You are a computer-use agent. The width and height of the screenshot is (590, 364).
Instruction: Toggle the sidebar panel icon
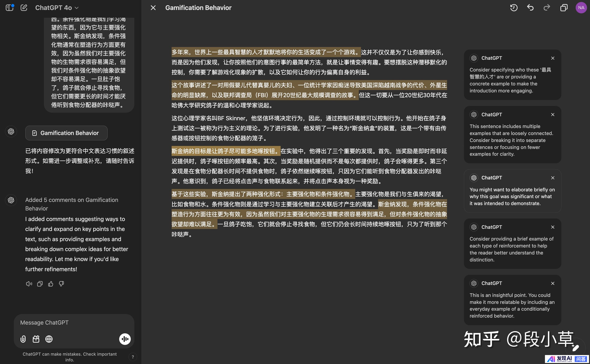click(x=9, y=8)
